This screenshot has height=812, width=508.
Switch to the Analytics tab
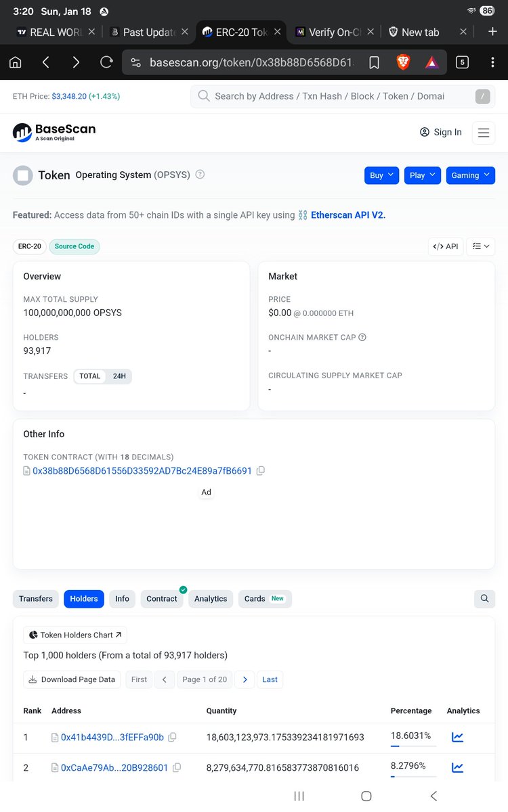pos(211,599)
